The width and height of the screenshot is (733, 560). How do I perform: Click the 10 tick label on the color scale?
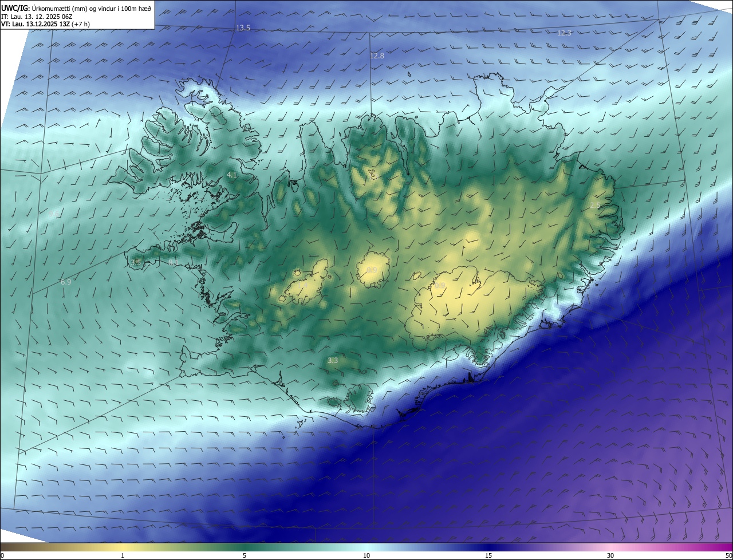(366, 556)
